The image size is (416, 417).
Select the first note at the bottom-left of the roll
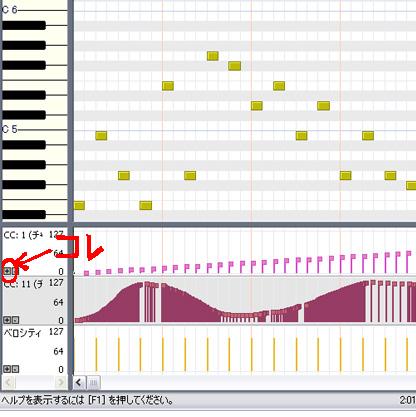point(79,205)
